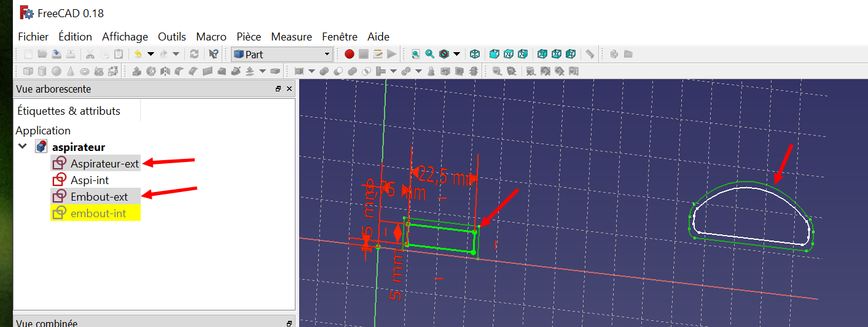868x327 pixels.
Task: Open the Part workbench selector dropdown
Action: click(282, 54)
